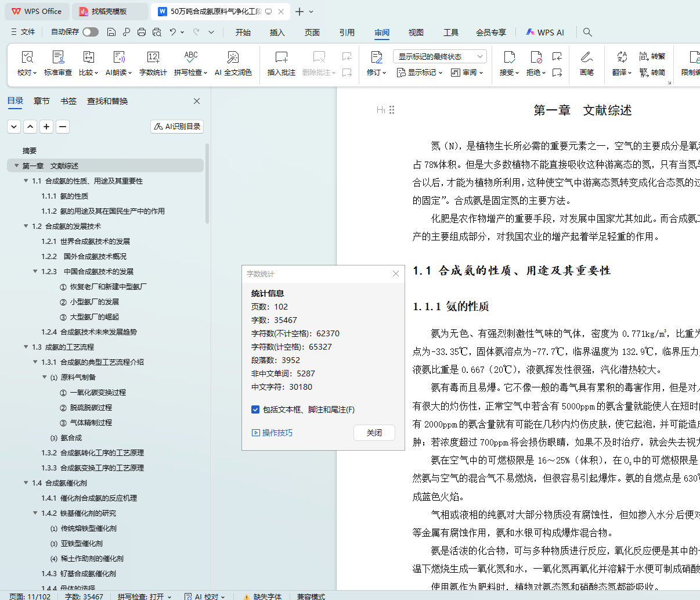
Task: Uncheck 包括文本框、脚注和尾注 checkbox
Action: point(255,409)
